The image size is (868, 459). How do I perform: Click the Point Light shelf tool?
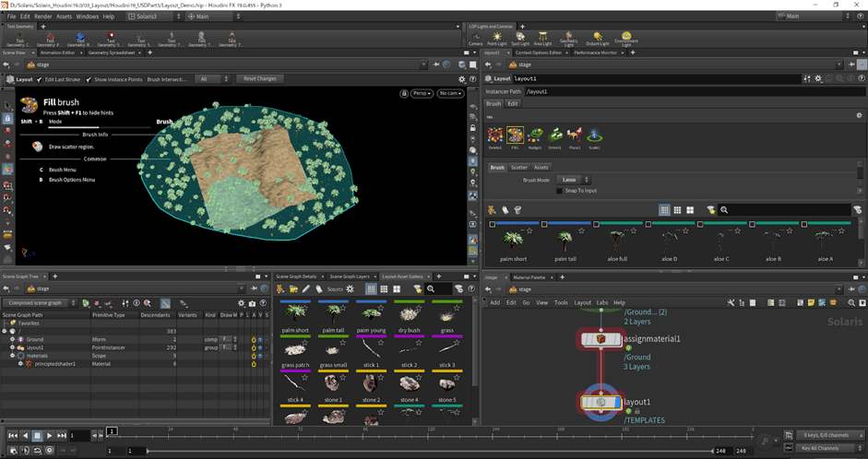(498, 39)
